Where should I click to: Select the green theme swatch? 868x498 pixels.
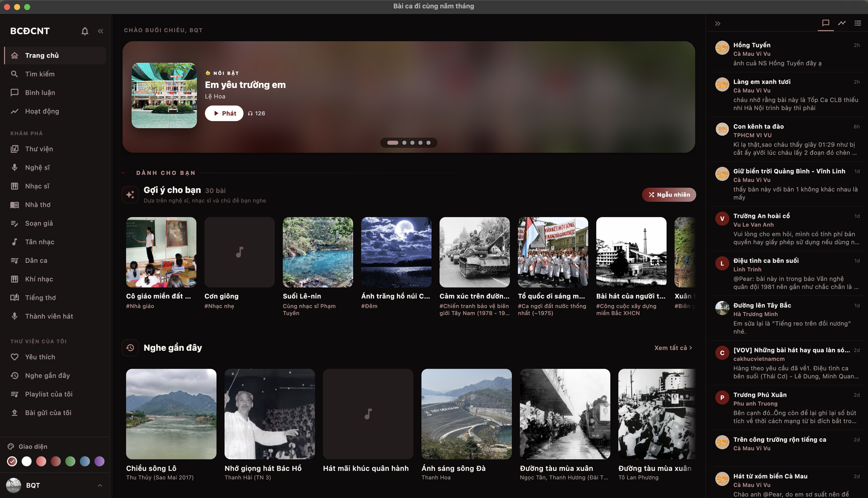70,461
